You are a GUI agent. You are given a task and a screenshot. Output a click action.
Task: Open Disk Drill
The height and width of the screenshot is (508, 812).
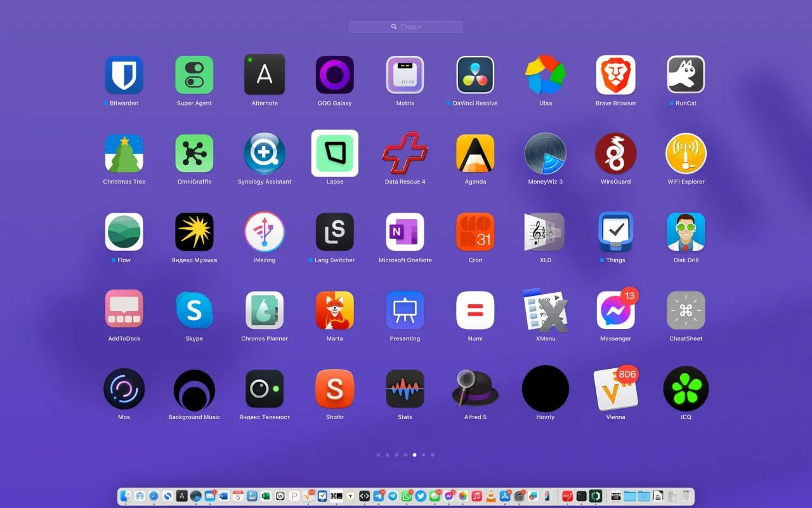[686, 232]
